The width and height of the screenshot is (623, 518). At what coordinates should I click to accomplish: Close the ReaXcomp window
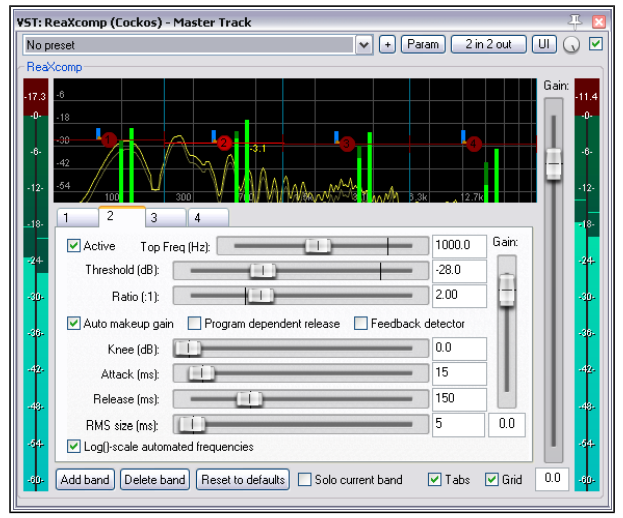[599, 21]
